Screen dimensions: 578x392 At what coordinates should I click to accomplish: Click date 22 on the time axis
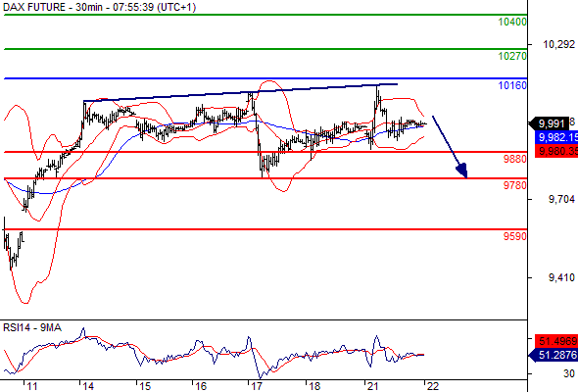[x=433, y=386]
